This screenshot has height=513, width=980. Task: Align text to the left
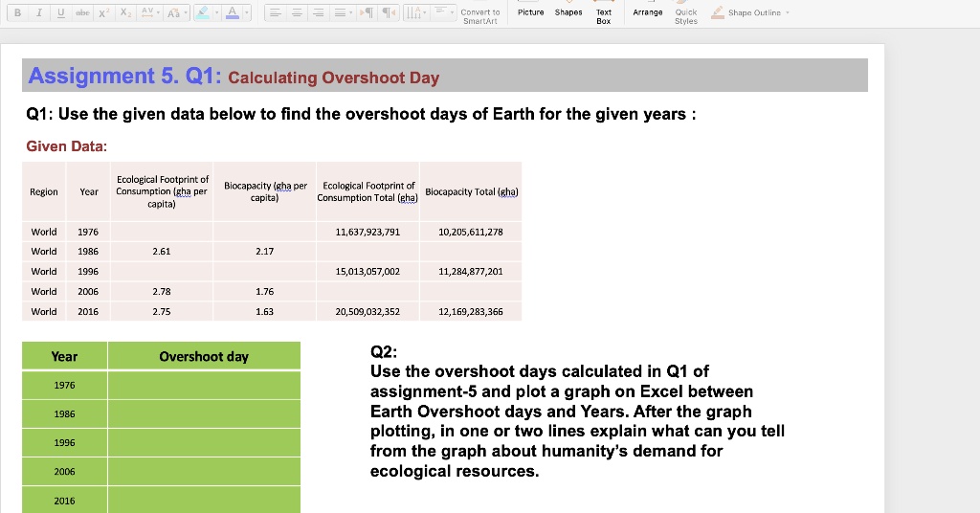tap(274, 13)
